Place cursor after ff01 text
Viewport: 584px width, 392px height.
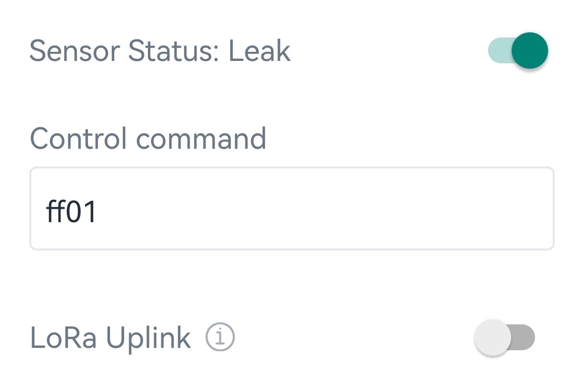[x=98, y=211]
